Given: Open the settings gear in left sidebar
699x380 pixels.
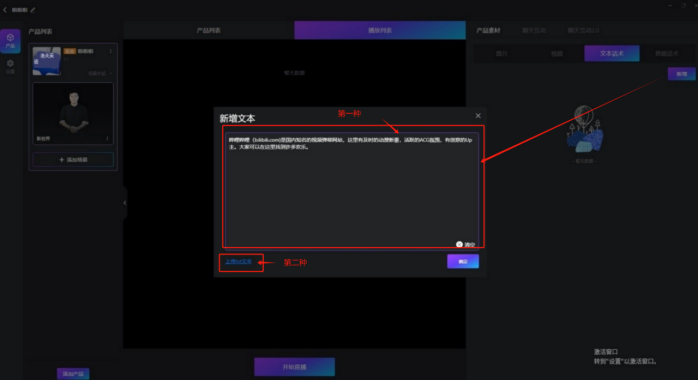Looking at the screenshot, I should coord(10,66).
